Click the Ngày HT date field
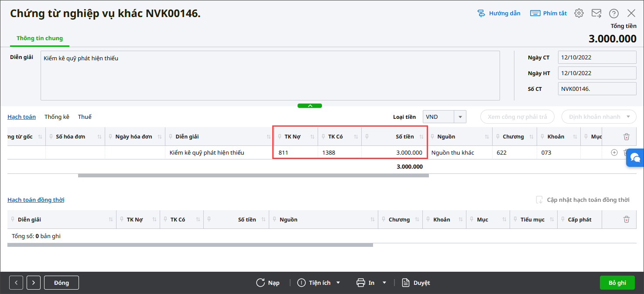Viewport: 644px width, 294px height. tap(597, 73)
